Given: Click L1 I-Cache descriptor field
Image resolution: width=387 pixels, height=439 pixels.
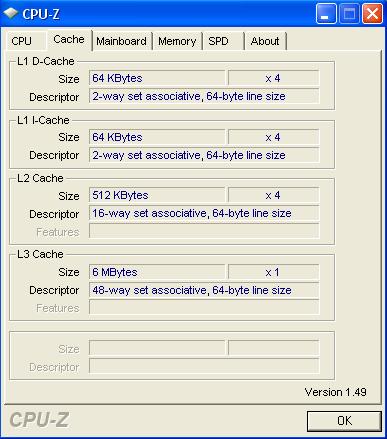Looking at the screenshot, I should pos(204,155).
